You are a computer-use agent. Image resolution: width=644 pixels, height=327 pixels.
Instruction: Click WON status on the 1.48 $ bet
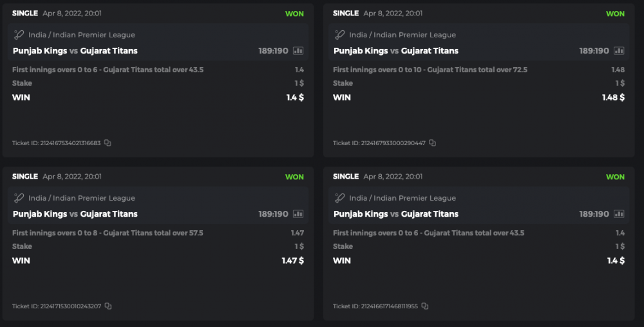point(615,14)
